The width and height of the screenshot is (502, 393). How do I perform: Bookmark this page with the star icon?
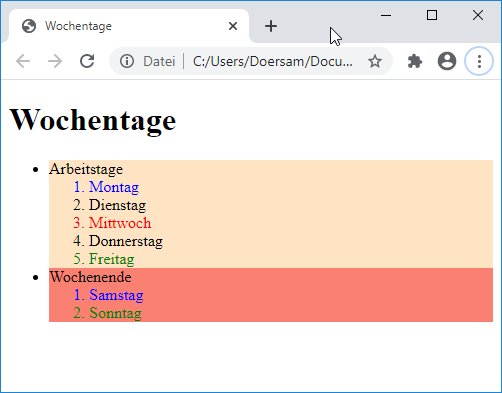(x=375, y=61)
